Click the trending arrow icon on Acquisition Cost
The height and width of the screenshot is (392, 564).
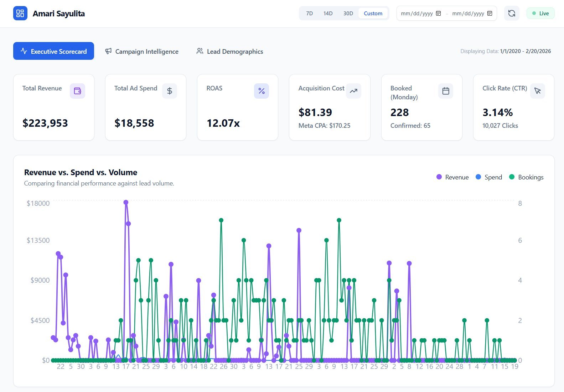pyautogui.click(x=353, y=91)
